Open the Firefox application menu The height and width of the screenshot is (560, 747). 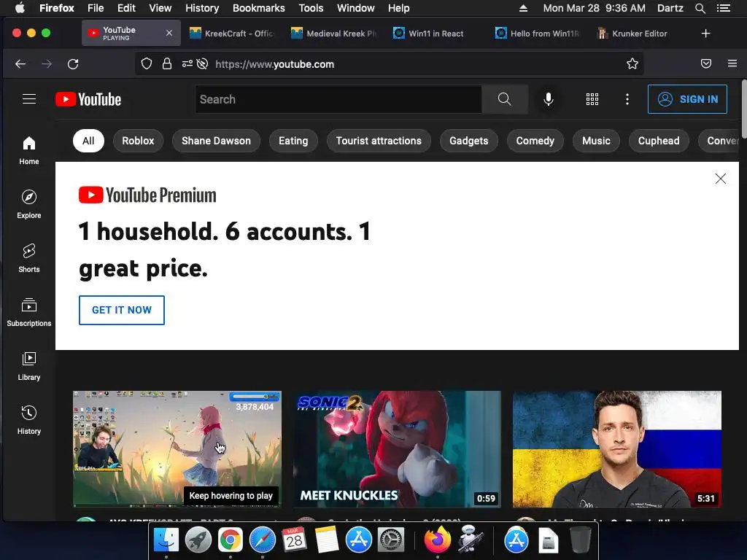click(x=732, y=64)
